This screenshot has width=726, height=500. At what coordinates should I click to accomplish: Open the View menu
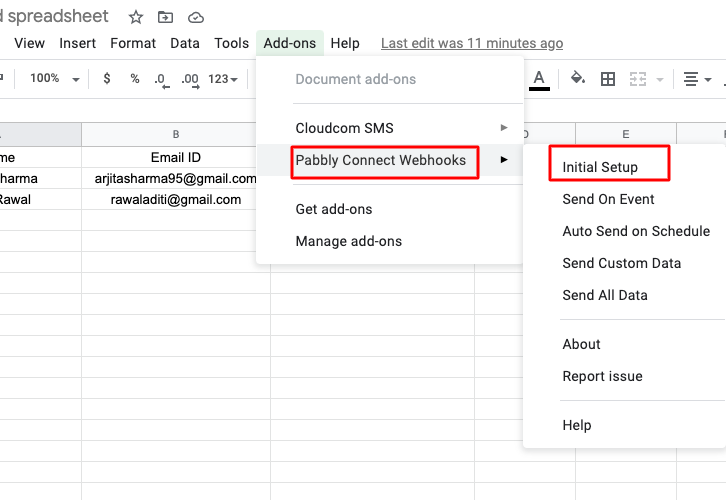pos(30,43)
